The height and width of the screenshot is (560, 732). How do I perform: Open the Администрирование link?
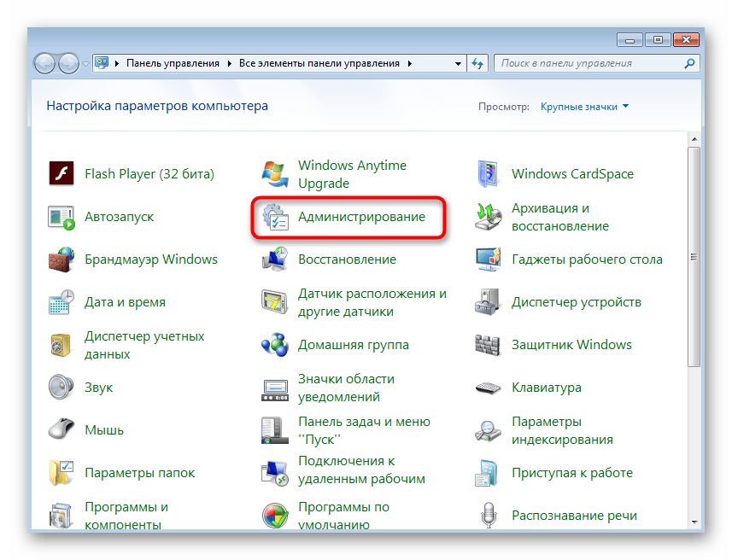tap(360, 217)
